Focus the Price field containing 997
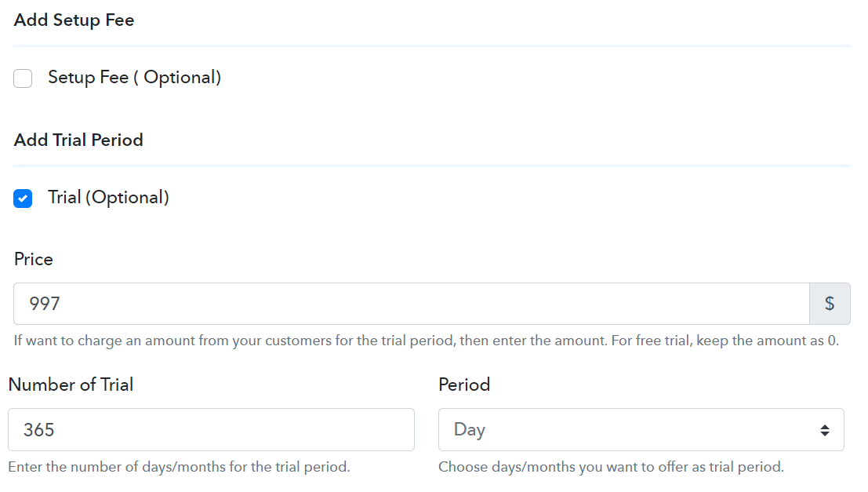The height and width of the screenshot is (492, 868). (x=412, y=304)
